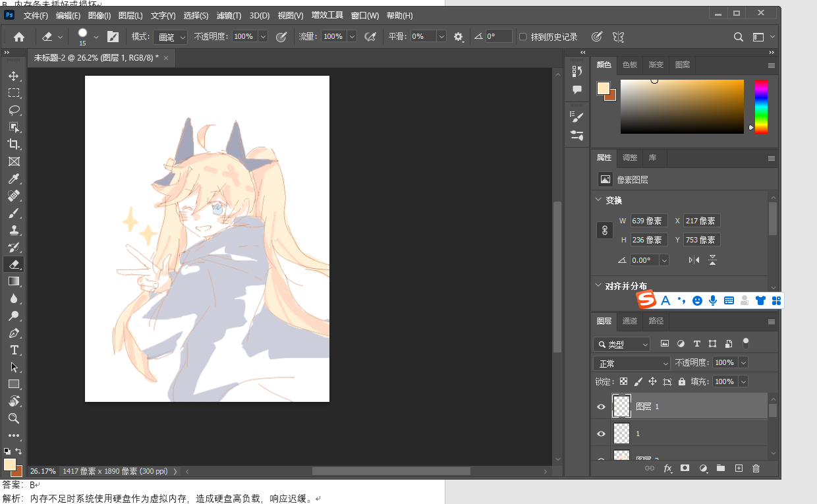
Task: Open the 模式 dropdown showing 画笔
Action: [171, 37]
